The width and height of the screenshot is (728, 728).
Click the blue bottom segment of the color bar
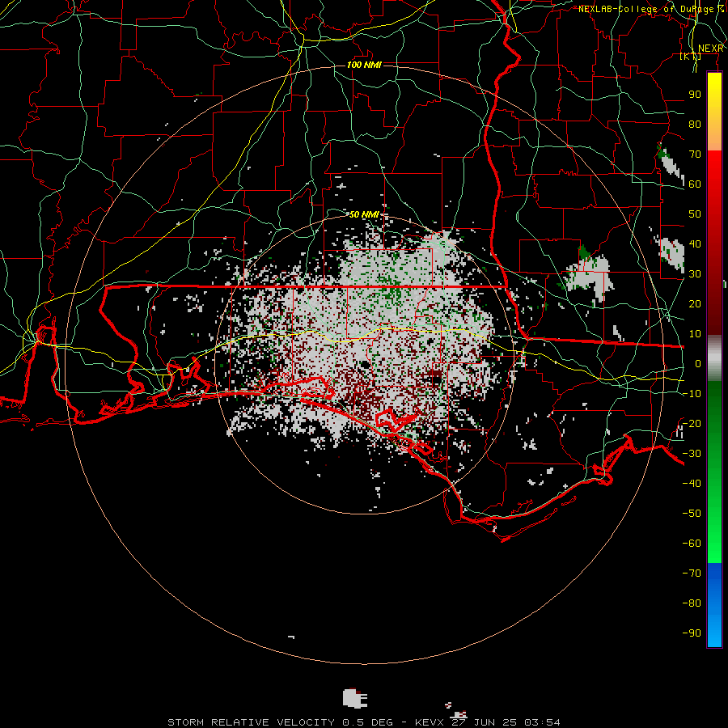point(714,604)
